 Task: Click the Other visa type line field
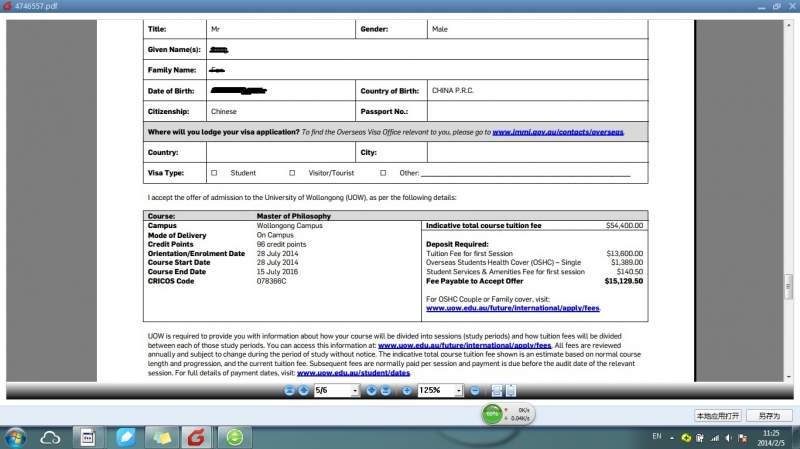(x=526, y=173)
